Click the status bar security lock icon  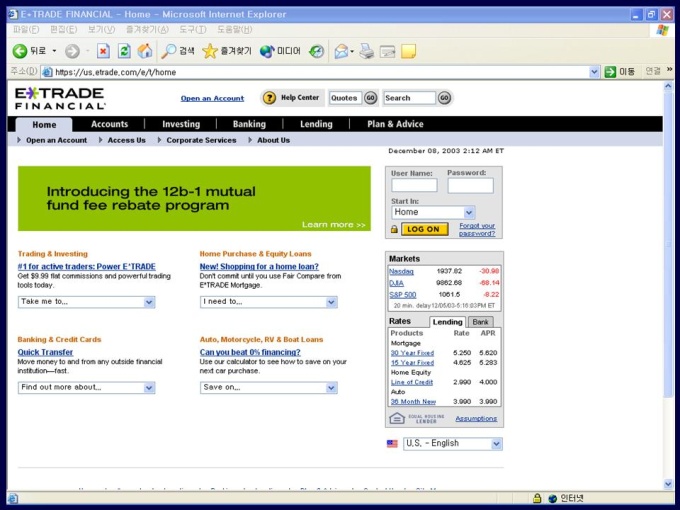click(x=537, y=498)
